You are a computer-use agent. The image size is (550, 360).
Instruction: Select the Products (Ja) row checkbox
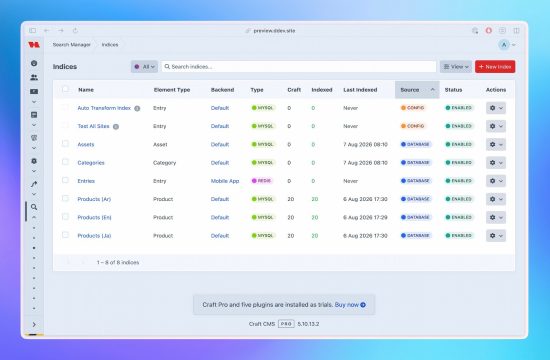(x=65, y=235)
